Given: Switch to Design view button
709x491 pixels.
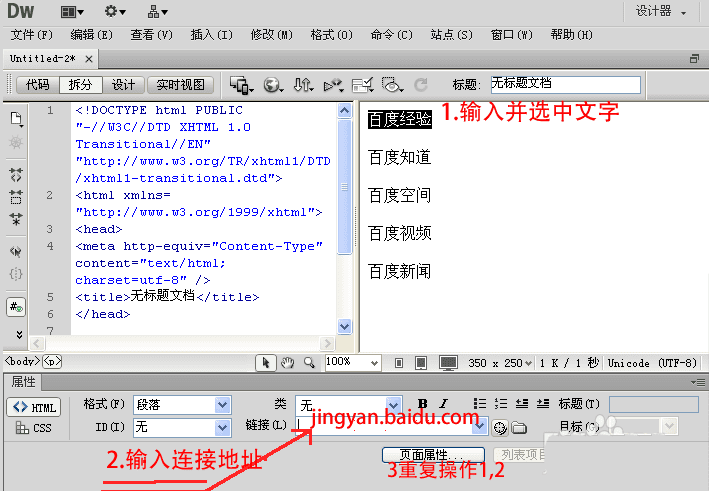Looking at the screenshot, I should (123, 85).
